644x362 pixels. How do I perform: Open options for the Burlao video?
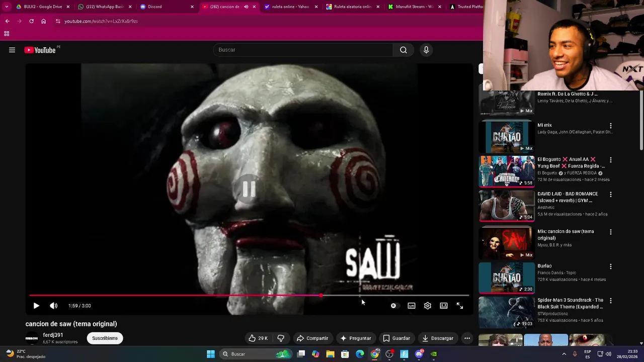(611, 266)
